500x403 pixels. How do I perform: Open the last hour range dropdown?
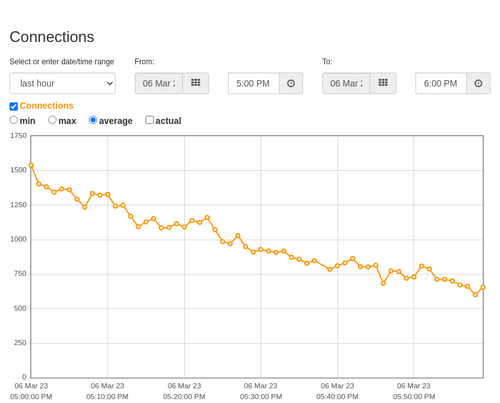[63, 83]
